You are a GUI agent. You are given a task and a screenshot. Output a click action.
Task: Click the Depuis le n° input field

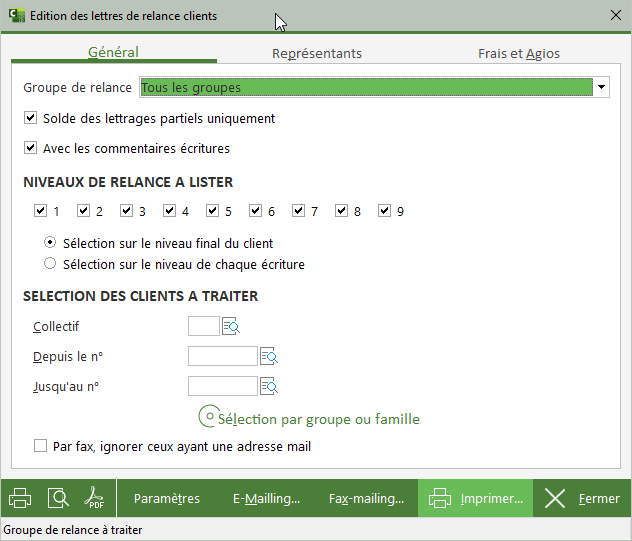coord(222,356)
